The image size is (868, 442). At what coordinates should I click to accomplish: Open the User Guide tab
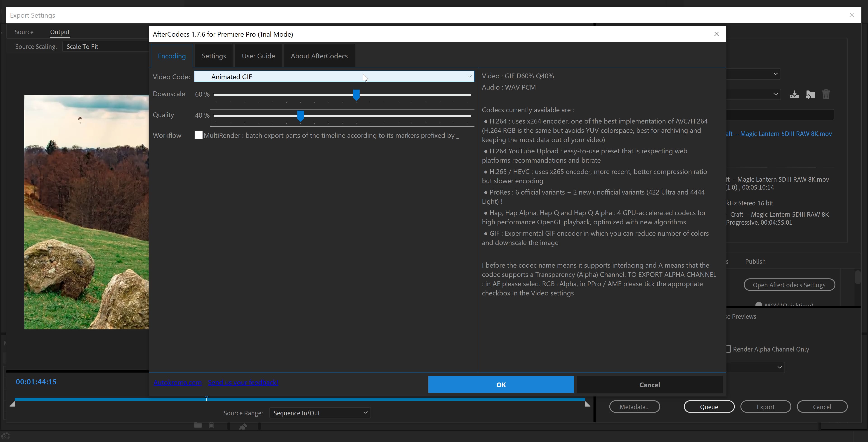click(x=258, y=56)
